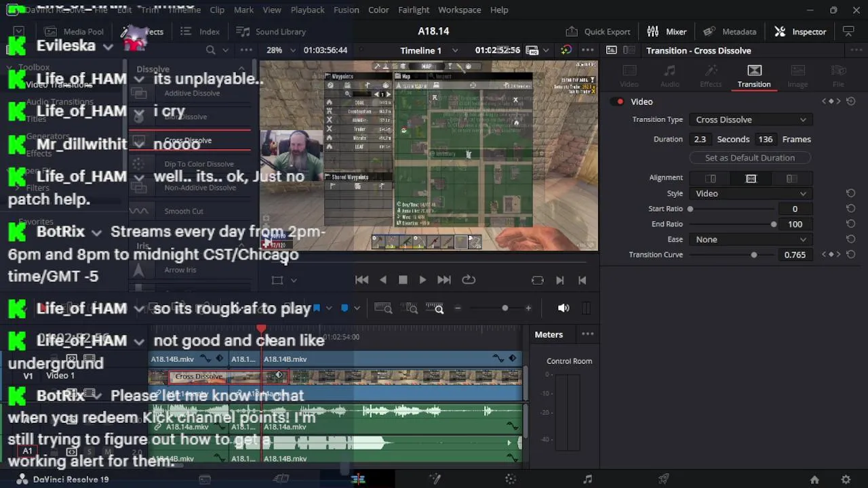This screenshot has width=868, height=488.
Task: Open the Meters panel options menu
Action: tap(587, 334)
